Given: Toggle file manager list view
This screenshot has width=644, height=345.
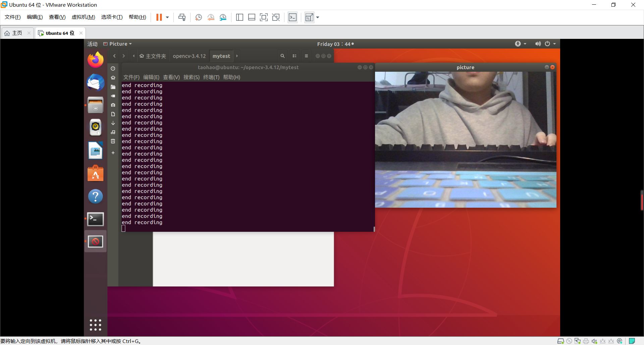Looking at the screenshot, I should [x=294, y=56].
